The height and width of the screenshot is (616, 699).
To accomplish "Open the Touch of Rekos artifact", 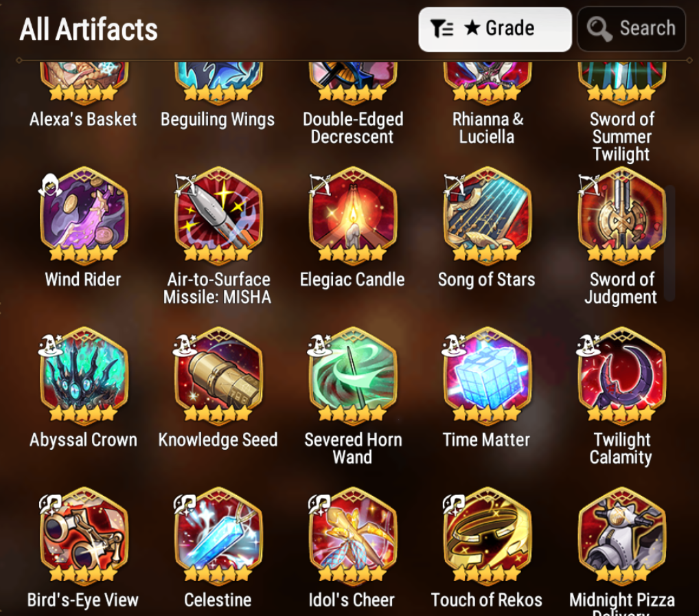I will [x=488, y=536].
